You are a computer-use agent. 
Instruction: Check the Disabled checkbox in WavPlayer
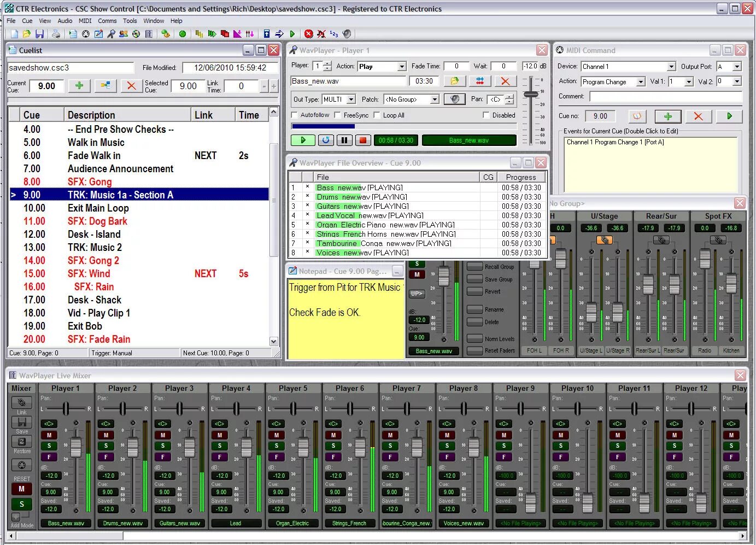(486, 115)
